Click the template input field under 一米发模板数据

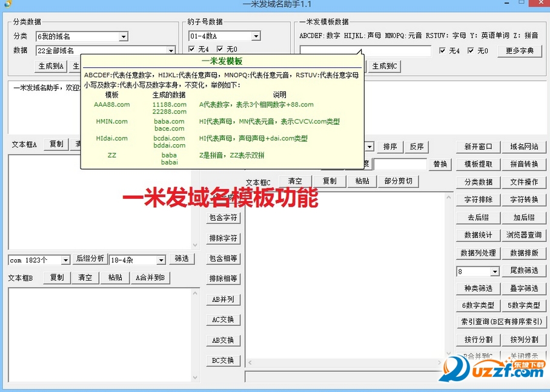coord(365,51)
